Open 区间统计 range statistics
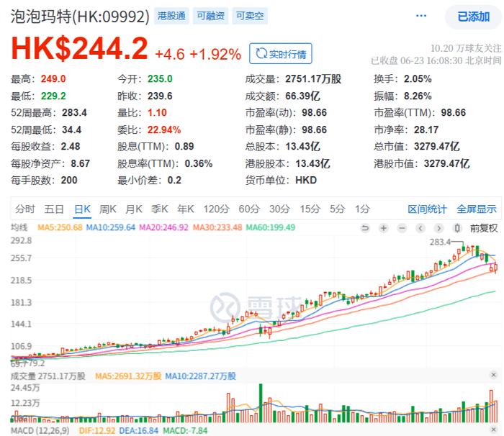 pos(427,209)
